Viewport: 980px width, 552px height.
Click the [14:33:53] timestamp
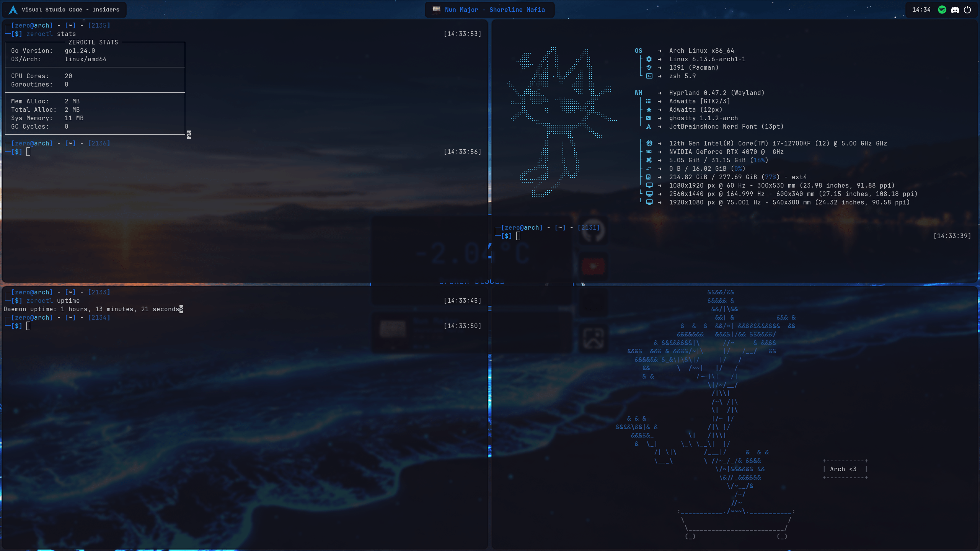462,34
